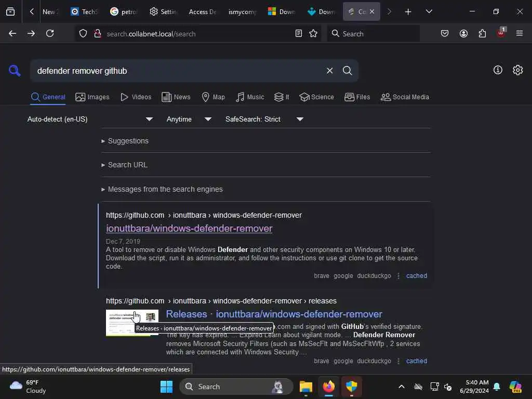
Task: Switch to the Settings browser tab
Action: pos(163,12)
